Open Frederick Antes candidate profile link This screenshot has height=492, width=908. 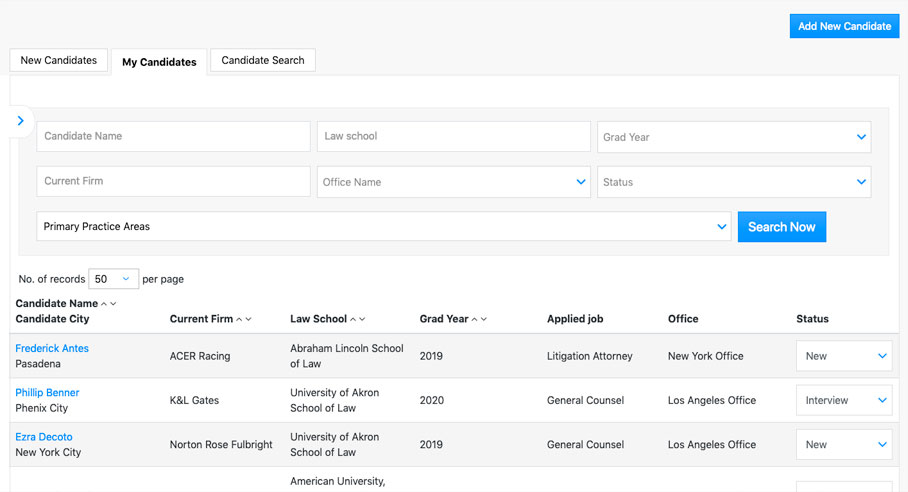click(52, 348)
